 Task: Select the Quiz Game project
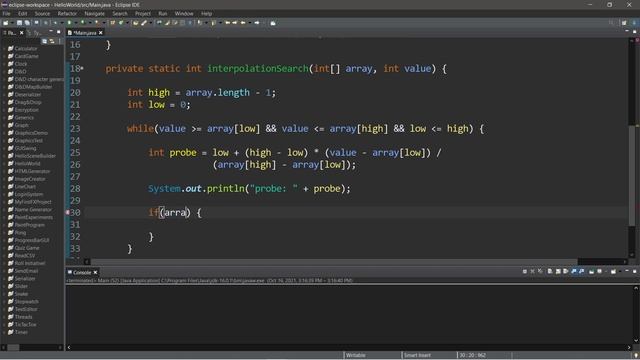click(27, 248)
